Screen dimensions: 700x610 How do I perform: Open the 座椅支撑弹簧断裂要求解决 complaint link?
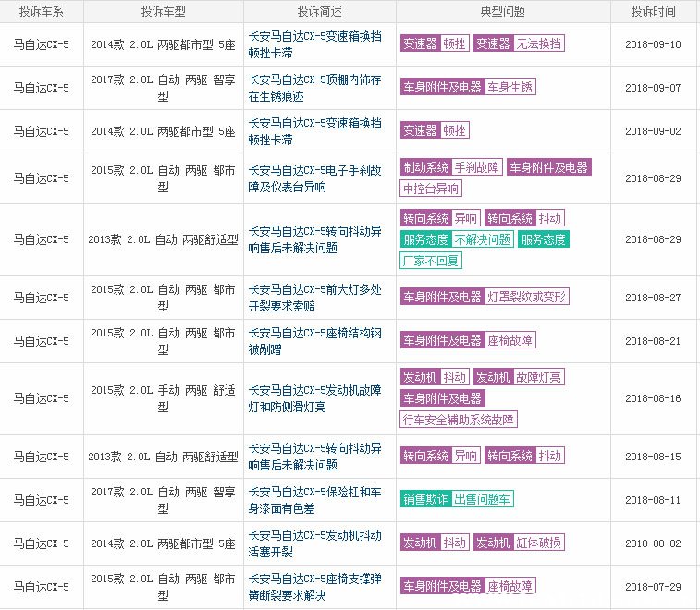(314, 587)
